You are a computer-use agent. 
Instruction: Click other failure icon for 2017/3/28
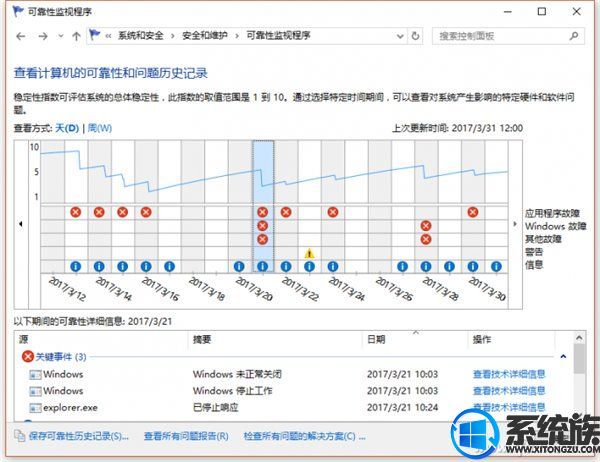pyautogui.click(x=426, y=239)
